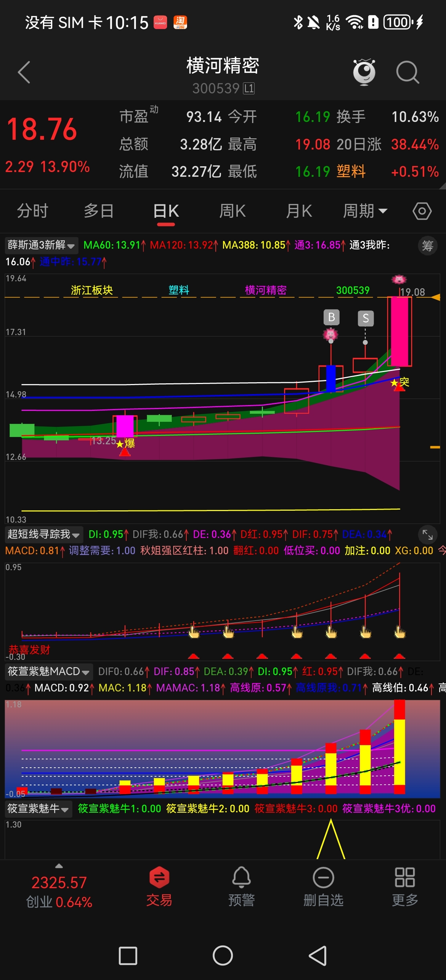446x980 pixels.
Task: Tap the 恭喜发财 text in sub-chart
Action: pos(29,649)
